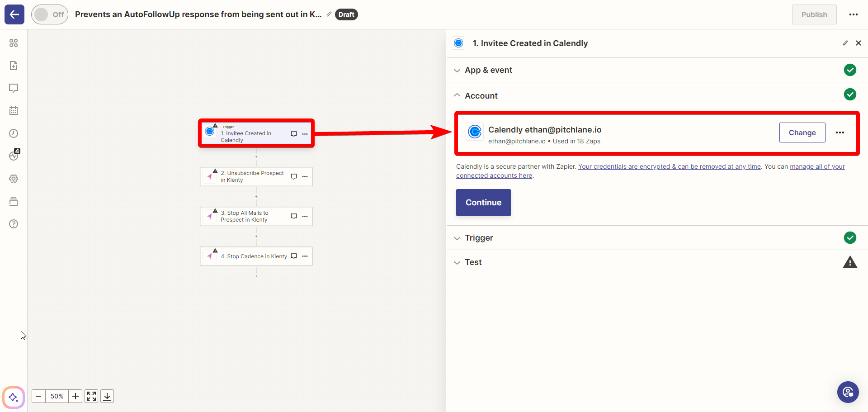Open the AI assistant sparkle button

[14, 398]
